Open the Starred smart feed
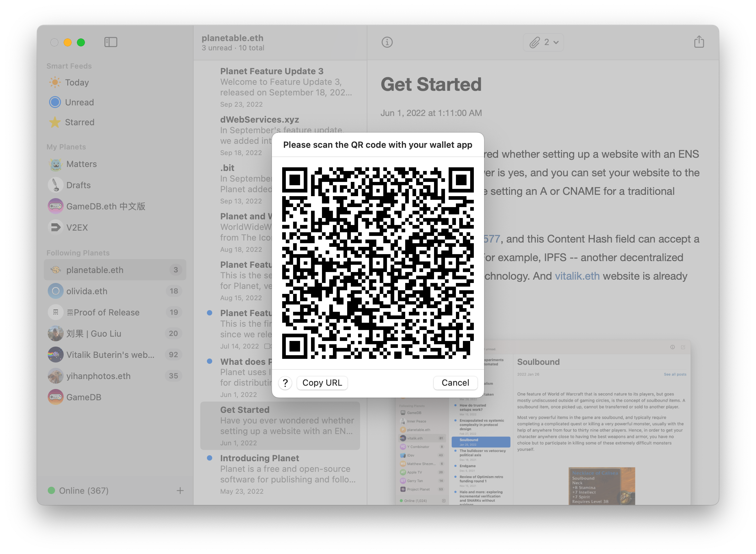756x554 pixels. 79,122
